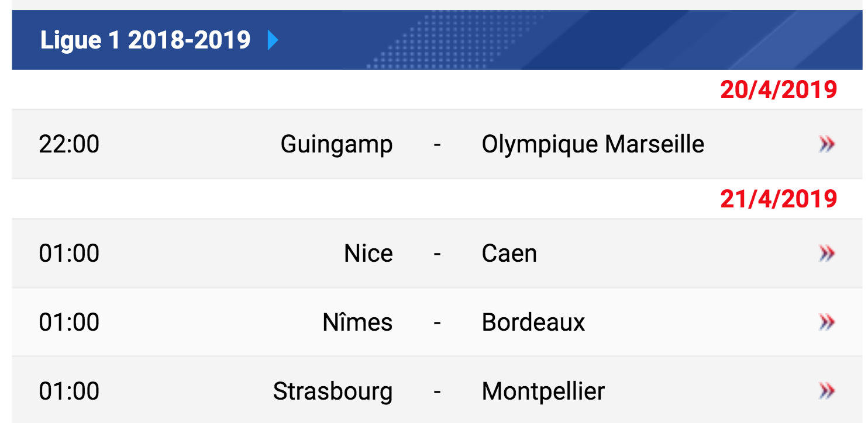Select the Nîmes team name
868x423 pixels.
[357, 322]
